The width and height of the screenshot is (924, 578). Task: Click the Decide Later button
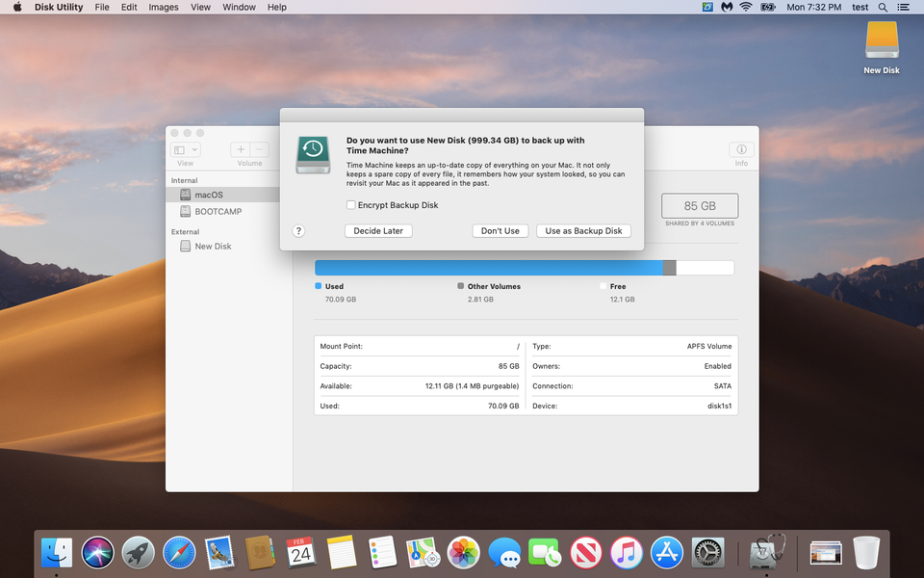click(377, 230)
